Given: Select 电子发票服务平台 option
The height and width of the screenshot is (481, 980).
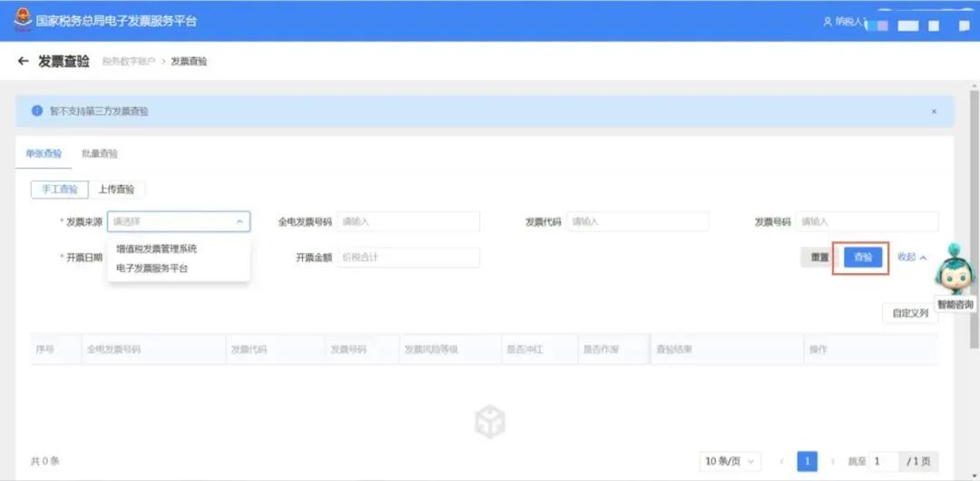Looking at the screenshot, I should [152, 269].
